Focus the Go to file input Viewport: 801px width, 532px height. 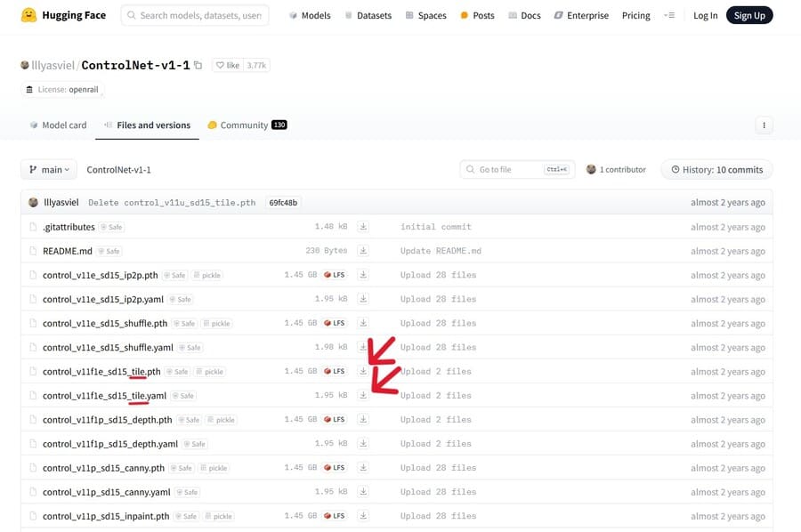click(x=517, y=170)
